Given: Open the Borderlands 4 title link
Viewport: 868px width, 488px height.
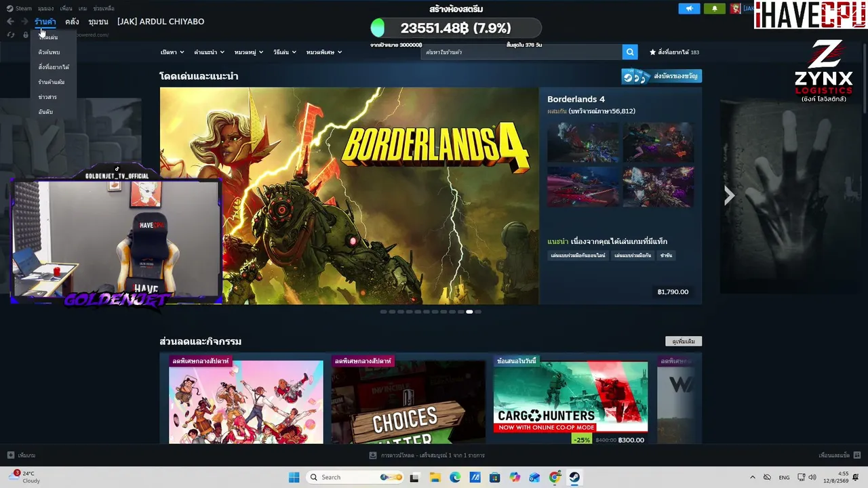Looking at the screenshot, I should 576,100.
